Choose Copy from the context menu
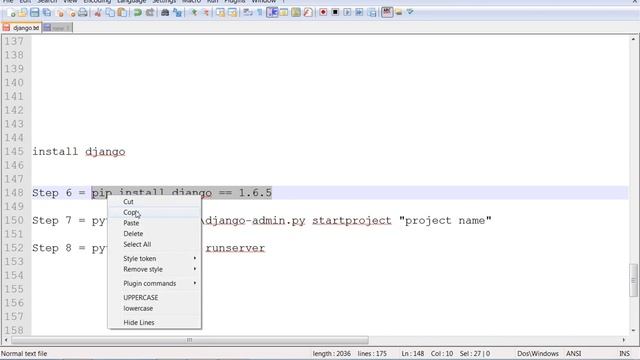 pos(154,212)
